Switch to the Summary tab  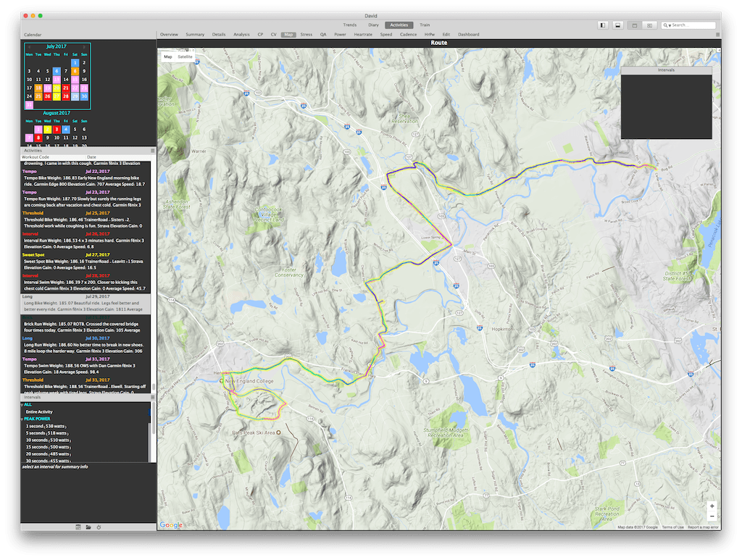[195, 35]
